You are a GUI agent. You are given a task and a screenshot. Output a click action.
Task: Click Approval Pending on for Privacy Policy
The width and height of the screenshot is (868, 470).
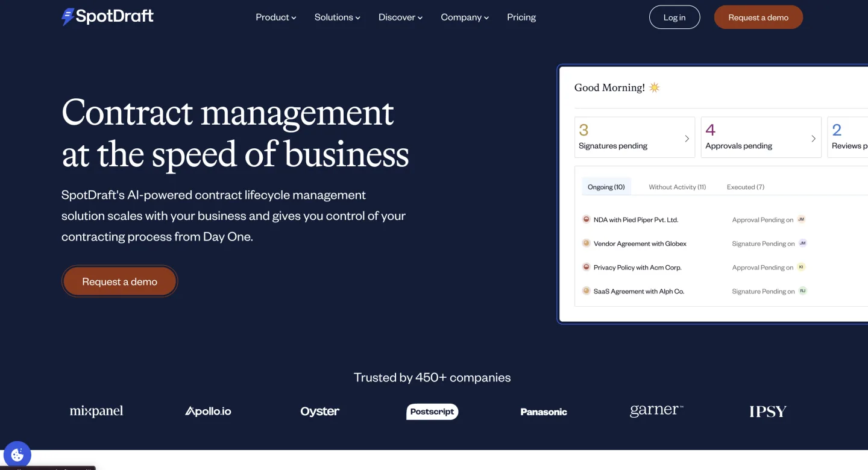[x=763, y=268]
